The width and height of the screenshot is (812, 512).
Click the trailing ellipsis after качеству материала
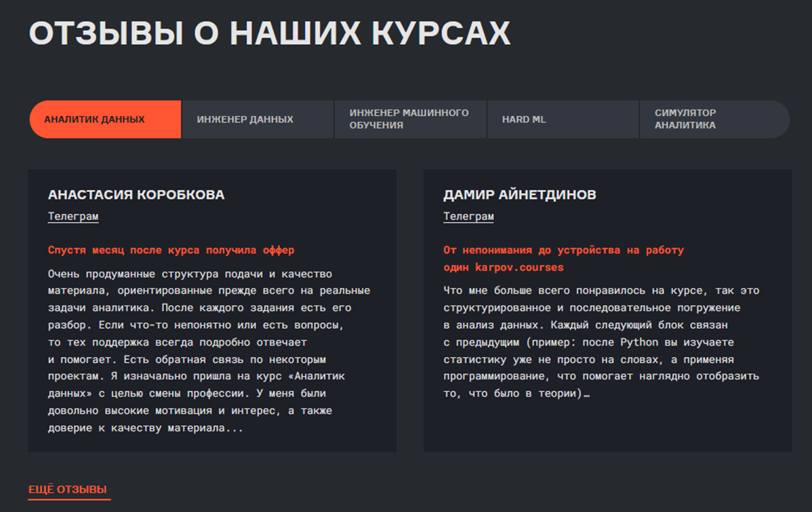click(234, 428)
